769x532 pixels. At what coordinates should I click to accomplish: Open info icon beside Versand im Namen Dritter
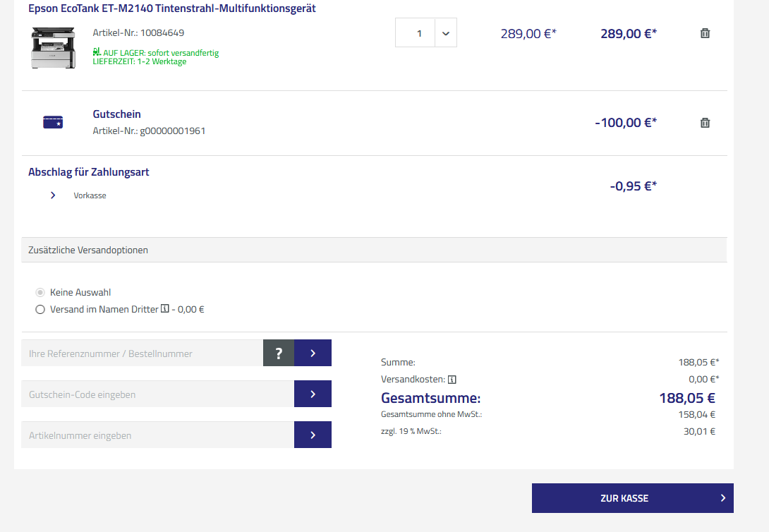point(165,309)
